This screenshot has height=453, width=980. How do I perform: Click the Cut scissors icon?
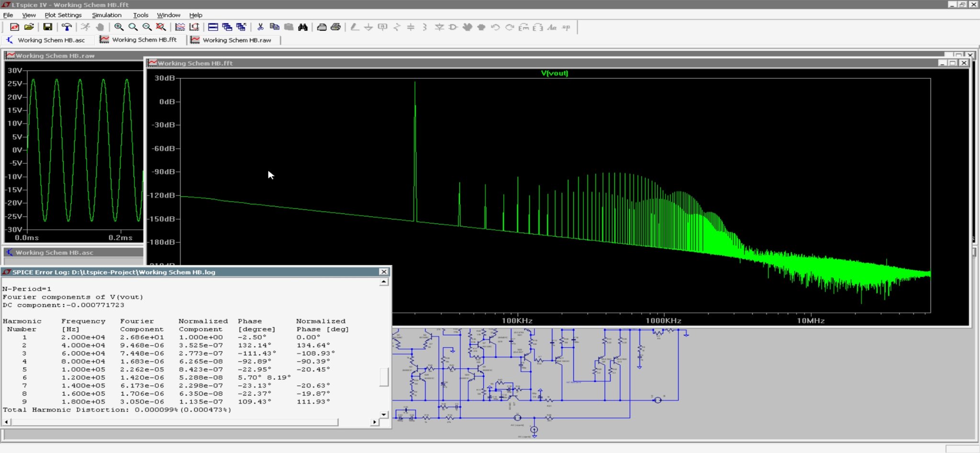click(x=260, y=27)
